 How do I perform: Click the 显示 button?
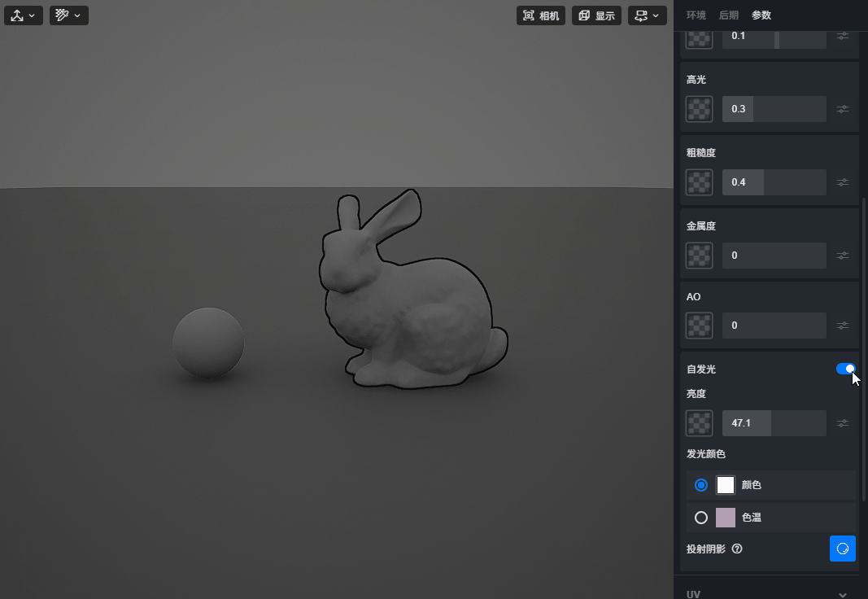(x=596, y=15)
